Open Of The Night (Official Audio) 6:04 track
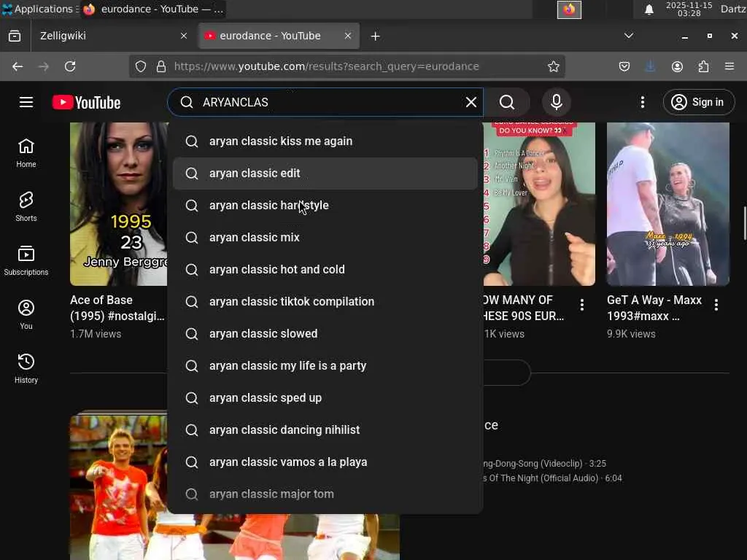This screenshot has height=560, width=747. (553, 478)
